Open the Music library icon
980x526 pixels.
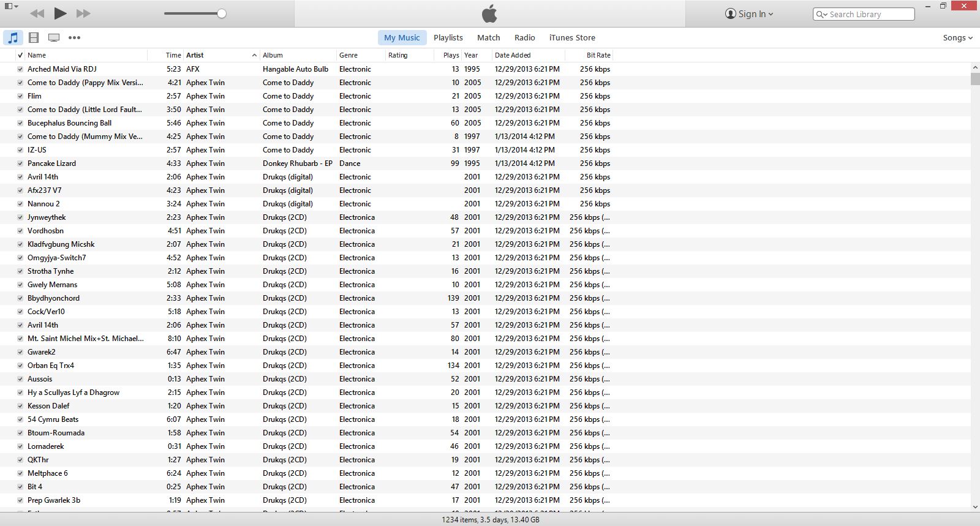[x=13, y=38]
